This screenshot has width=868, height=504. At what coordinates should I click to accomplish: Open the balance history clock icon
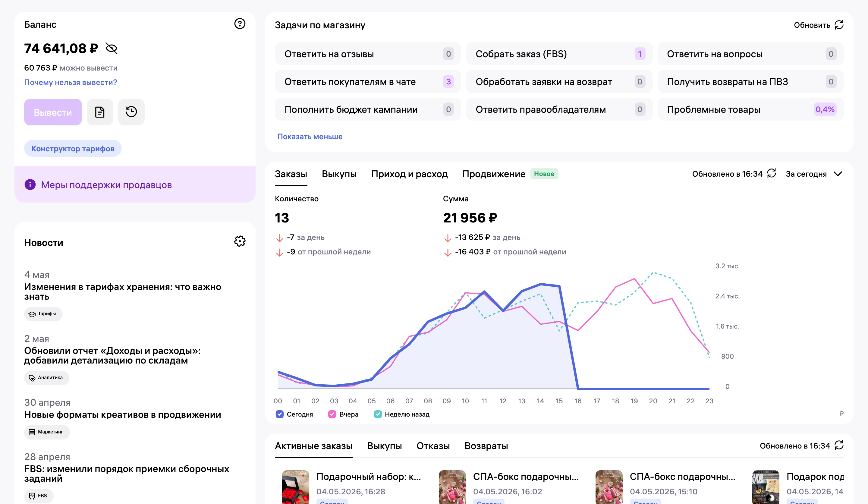click(x=131, y=112)
